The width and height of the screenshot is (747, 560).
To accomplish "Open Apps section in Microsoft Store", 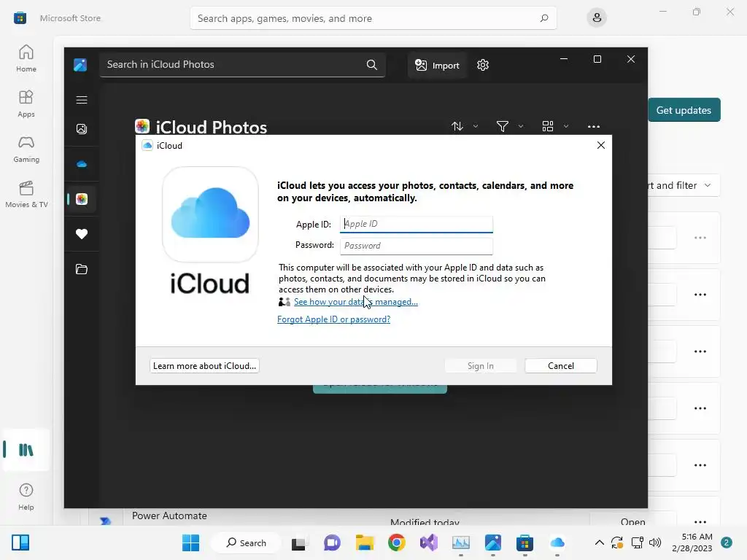I will [x=26, y=104].
